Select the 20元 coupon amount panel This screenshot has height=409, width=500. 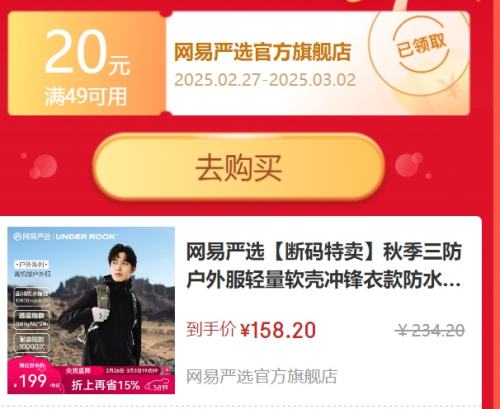pos(87,64)
